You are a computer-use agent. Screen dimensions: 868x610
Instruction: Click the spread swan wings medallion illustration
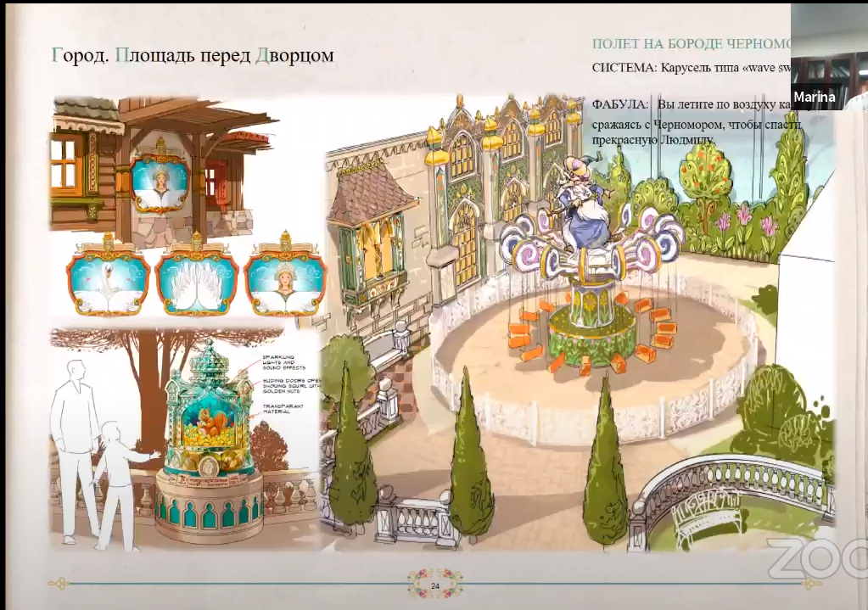coord(197,275)
